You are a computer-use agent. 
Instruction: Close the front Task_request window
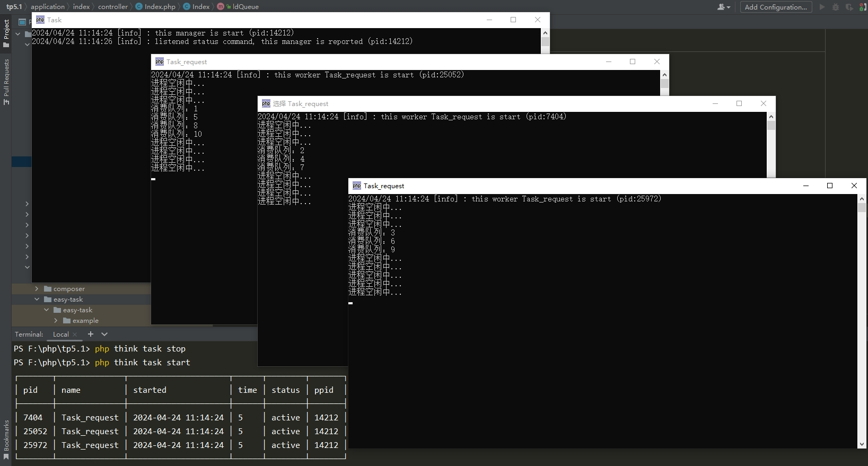(x=854, y=186)
